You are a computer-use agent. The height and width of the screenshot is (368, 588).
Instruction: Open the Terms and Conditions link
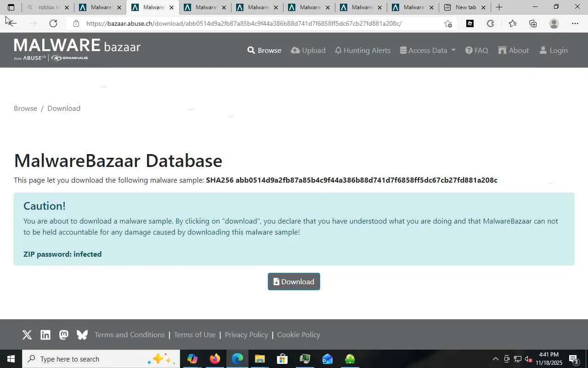tap(130, 334)
